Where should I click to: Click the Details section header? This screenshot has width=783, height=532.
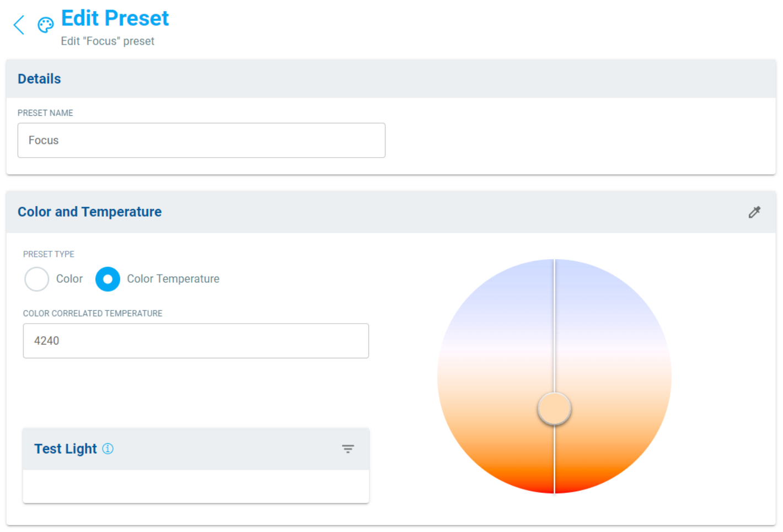pos(391,79)
